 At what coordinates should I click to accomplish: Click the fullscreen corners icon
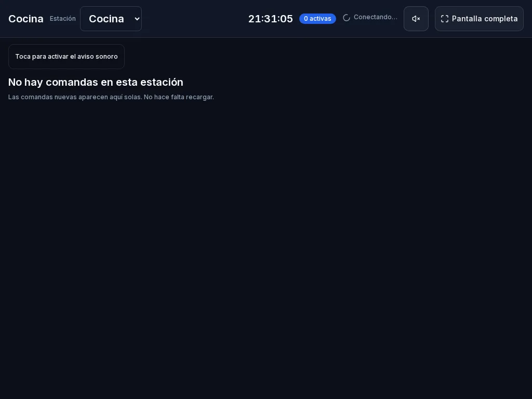(x=445, y=19)
